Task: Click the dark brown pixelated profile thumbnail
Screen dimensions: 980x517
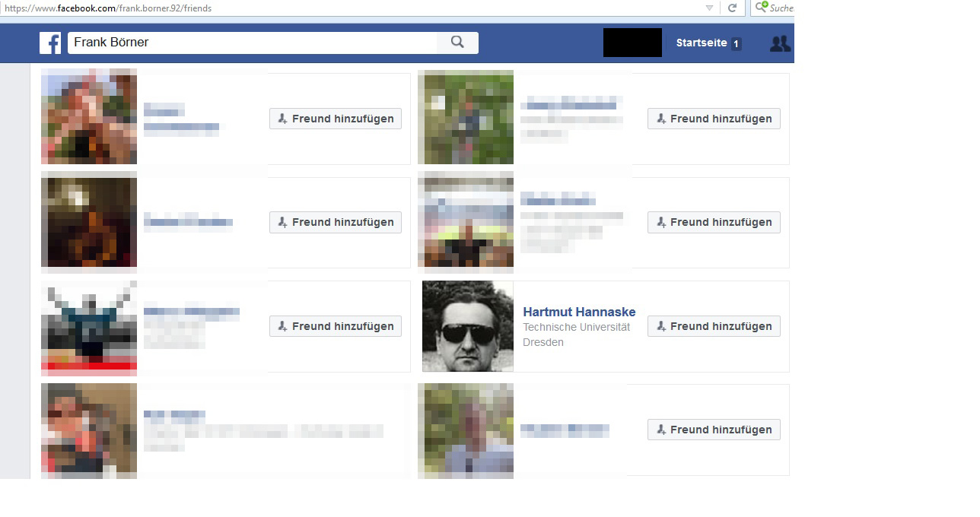Action: tap(89, 222)
